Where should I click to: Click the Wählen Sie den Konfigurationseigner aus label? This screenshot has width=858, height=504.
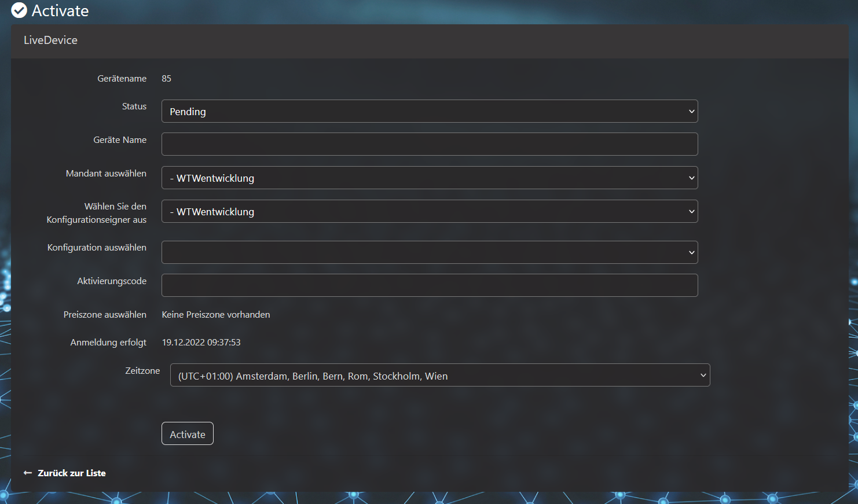(97, 213)
